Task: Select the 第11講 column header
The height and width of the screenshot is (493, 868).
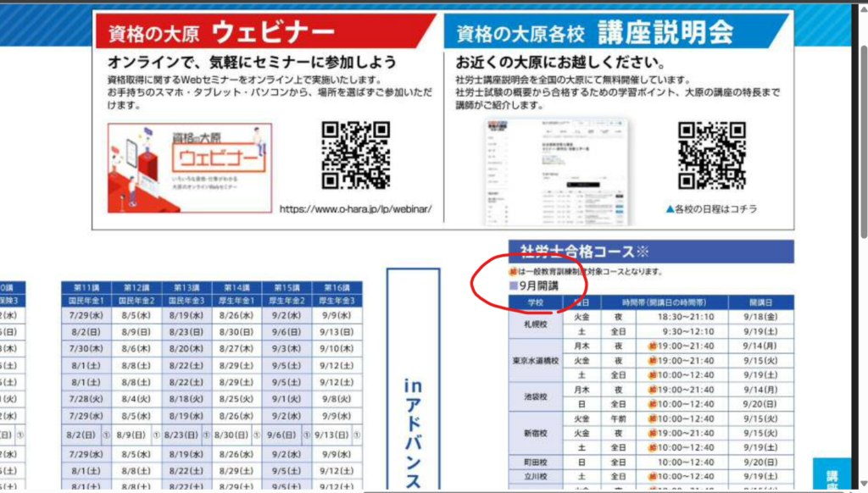Action: 87,288
